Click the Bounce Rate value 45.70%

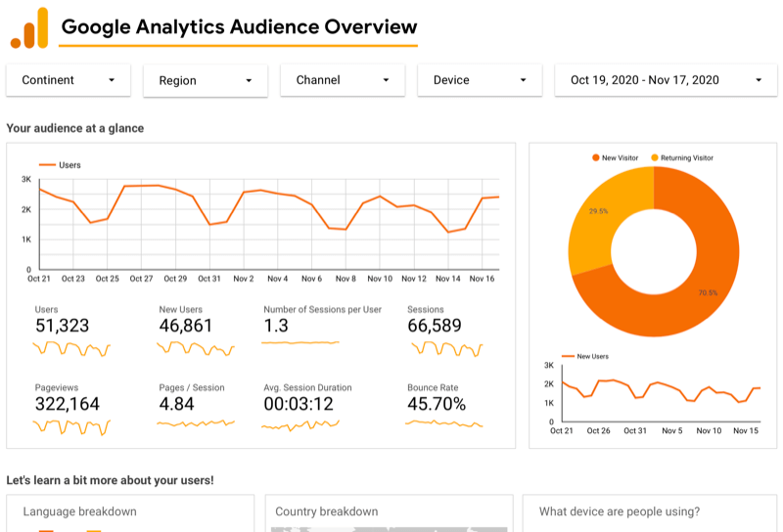click(x=437, y=404)
